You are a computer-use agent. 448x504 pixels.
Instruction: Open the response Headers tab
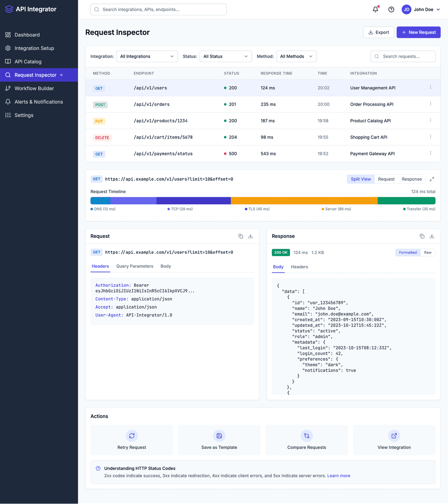coord(299,267)
